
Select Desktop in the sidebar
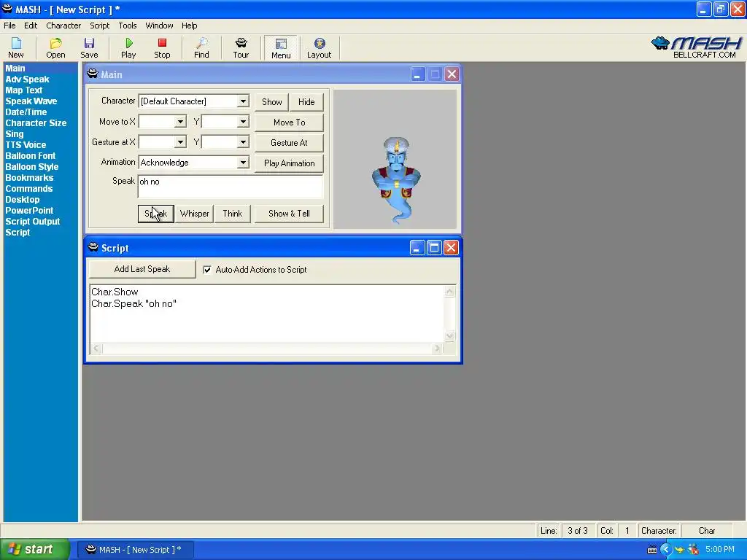23,200
